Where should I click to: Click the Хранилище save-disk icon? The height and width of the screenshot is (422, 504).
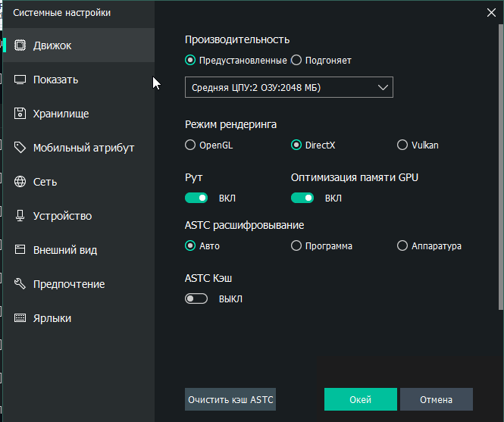(x=20, y=114)
